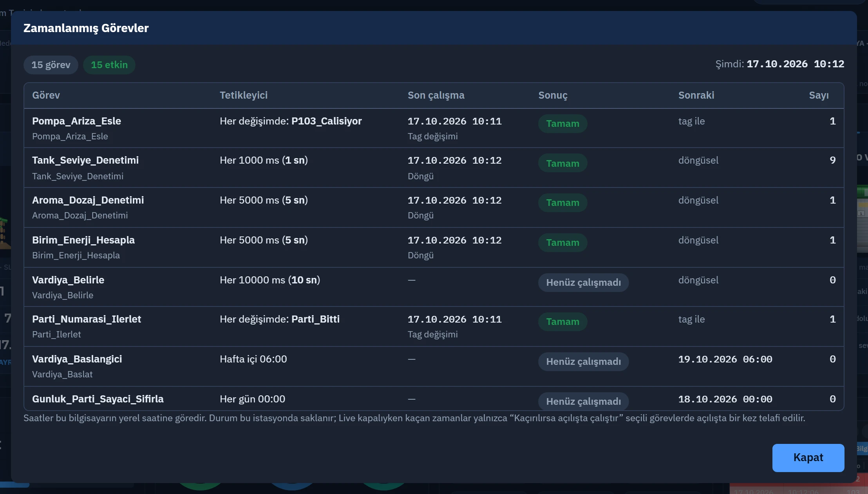This screenshot has width=868, height=494.
Task: Click the 'Zamanlanmış Görevler' dialog title
Action: [x=86, y=28]
